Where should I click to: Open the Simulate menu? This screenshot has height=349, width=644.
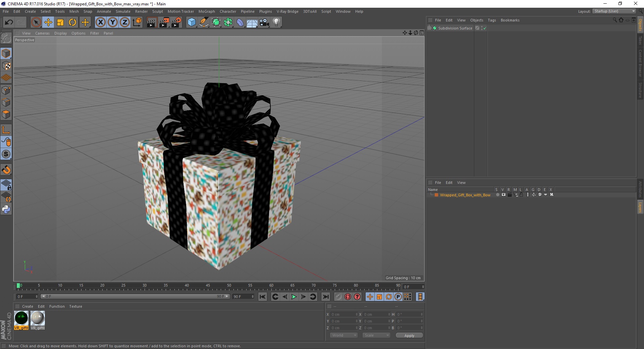click(x=123, y=11)
